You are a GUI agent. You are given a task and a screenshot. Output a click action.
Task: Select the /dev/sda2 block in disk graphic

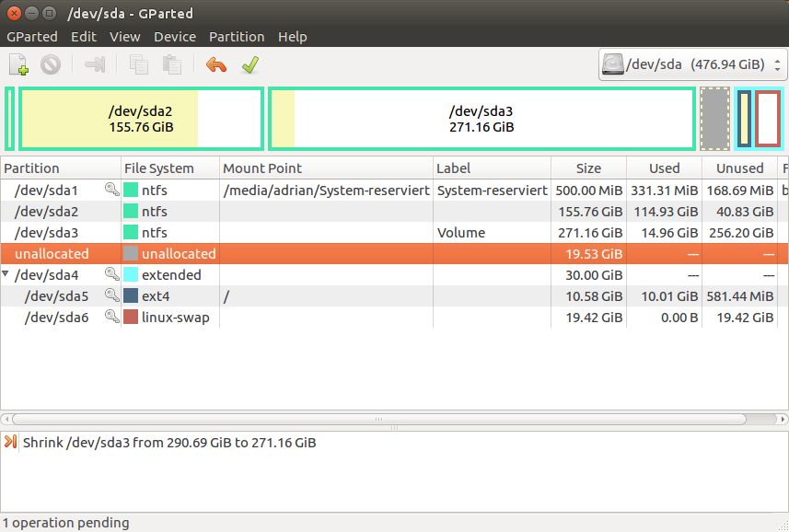click(141, 119)
